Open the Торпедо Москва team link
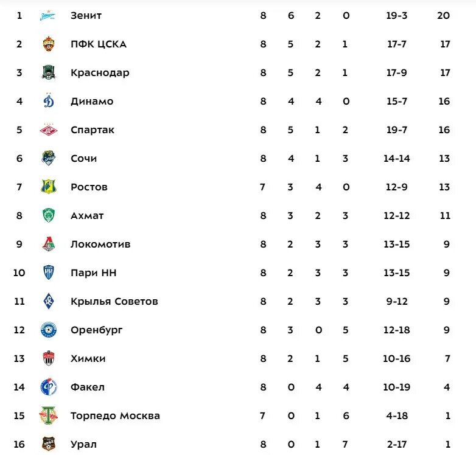The width and height of the screenshot is (476, 455). 115,415
